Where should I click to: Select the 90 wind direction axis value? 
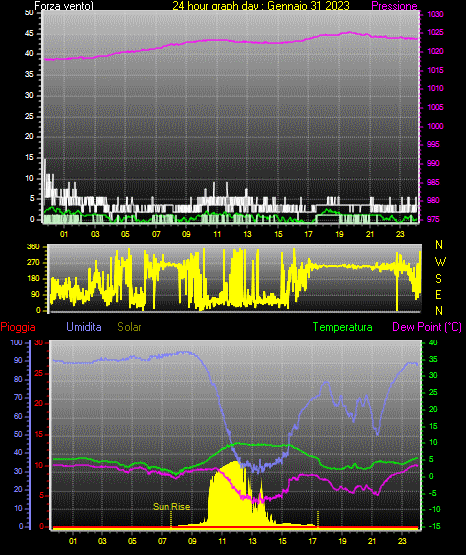click(35, 294)
